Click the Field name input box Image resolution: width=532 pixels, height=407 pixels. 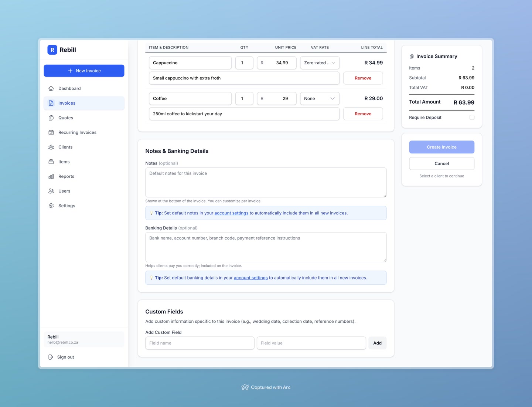click(199, 343)
